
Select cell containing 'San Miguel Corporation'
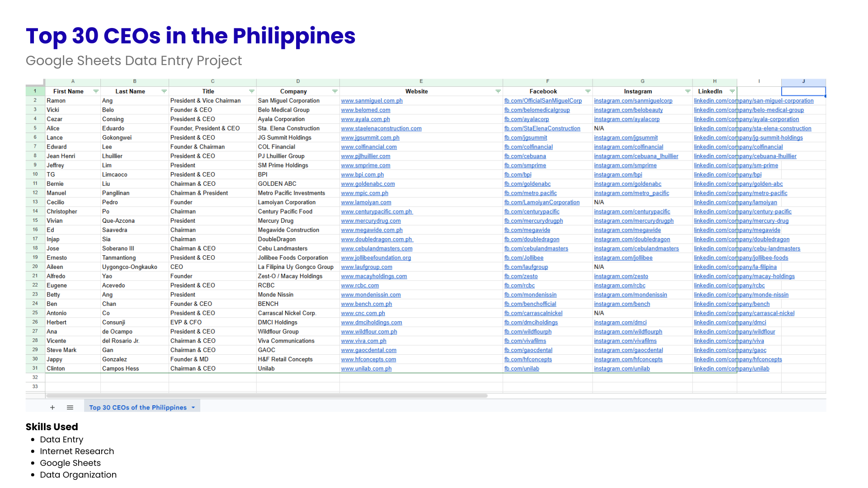(x=298, y=101)
